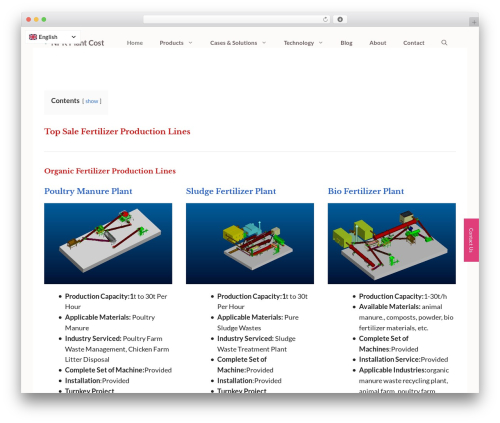Open the Technology menu item
500x423 pixels.
299,43
